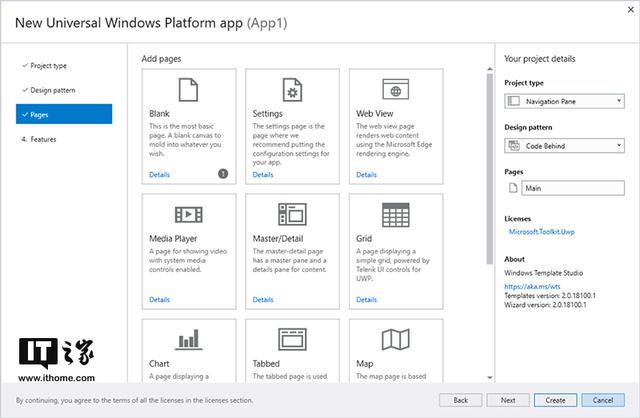Expand the Design pattern Code Behind dropdown
This screenshot has height=418, width=640.
point(564,146)
